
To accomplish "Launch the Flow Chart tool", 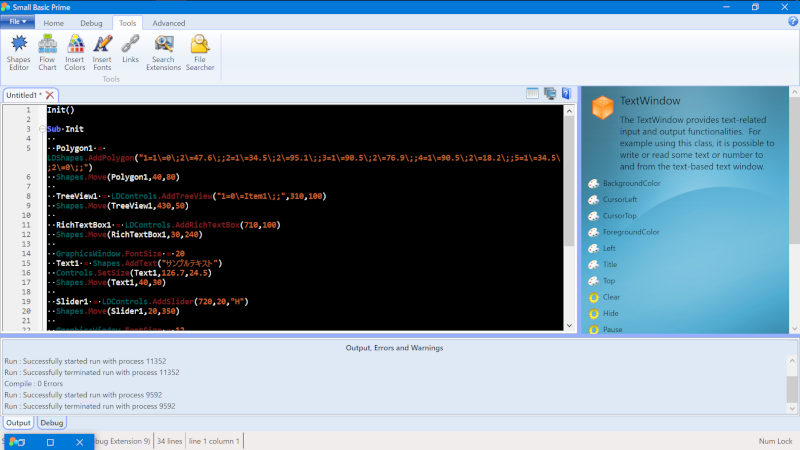I will 47,53.
